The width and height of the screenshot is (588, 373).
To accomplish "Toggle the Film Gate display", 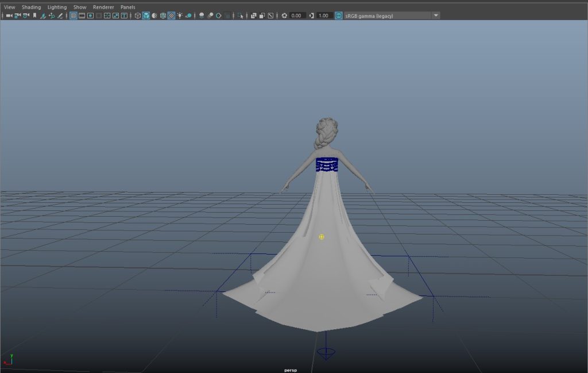I will point(82,16).
